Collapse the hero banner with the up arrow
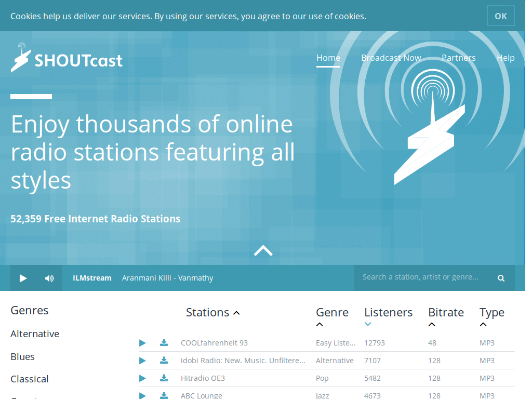Viewport: 532px width, 399px height. click(263, 250)
